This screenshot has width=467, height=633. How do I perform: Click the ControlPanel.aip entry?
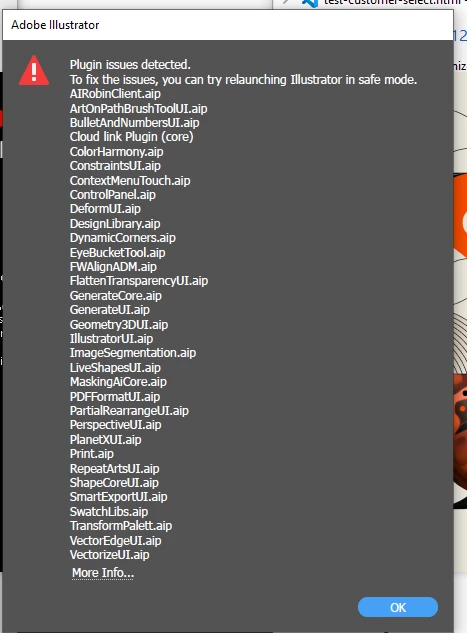click(113, 195)
